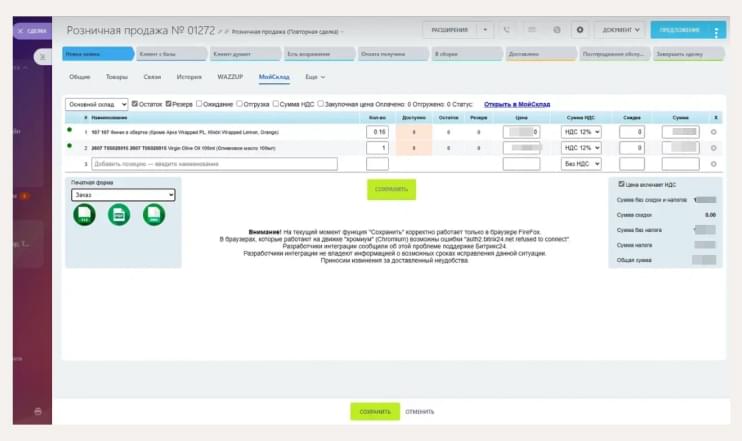Screen dimensions: 742x441
Task: Follow Открыть в МойСклад link
Action: tap(517, 104)
